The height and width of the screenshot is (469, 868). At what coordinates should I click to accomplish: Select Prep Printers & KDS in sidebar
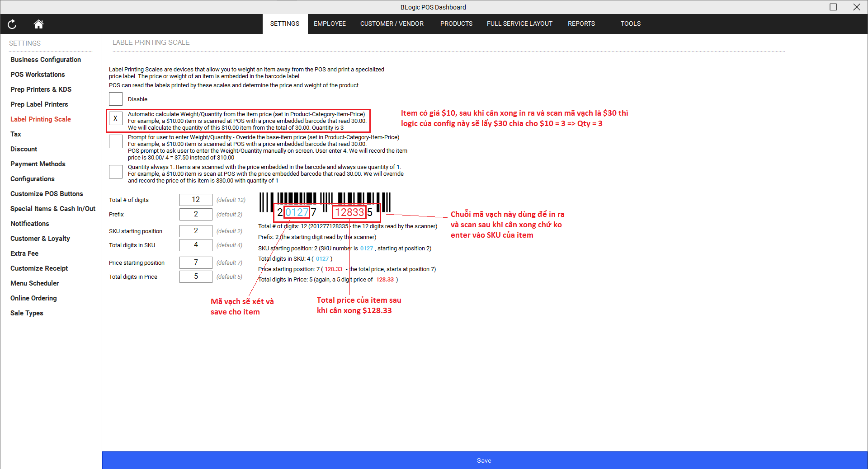click(41, 89)
